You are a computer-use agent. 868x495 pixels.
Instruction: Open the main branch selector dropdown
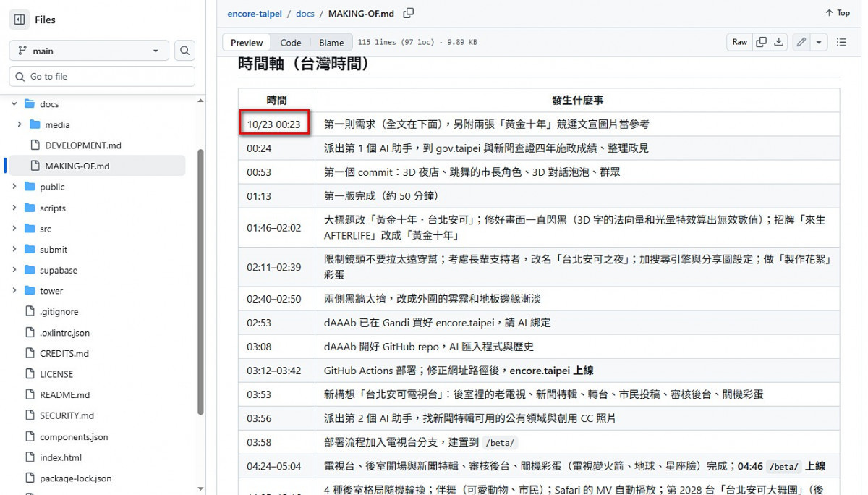point(89,51)
